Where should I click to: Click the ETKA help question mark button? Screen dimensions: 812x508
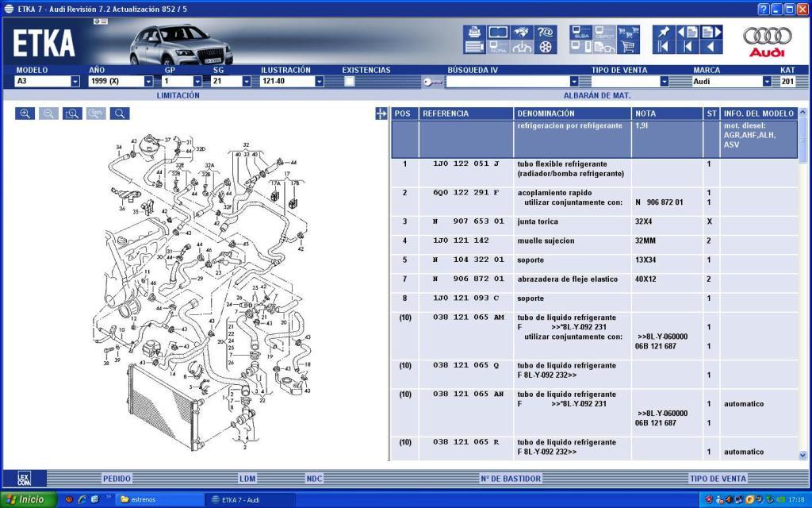tap(764, 9)
